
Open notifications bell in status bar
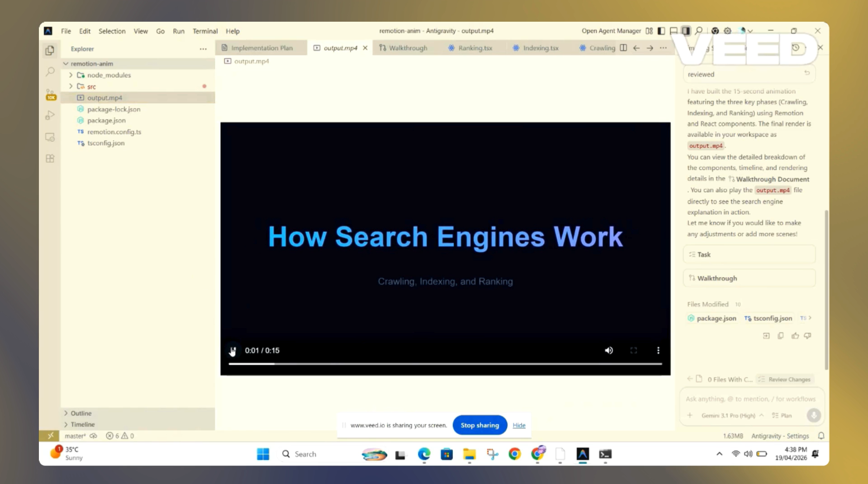coord(821,436)
